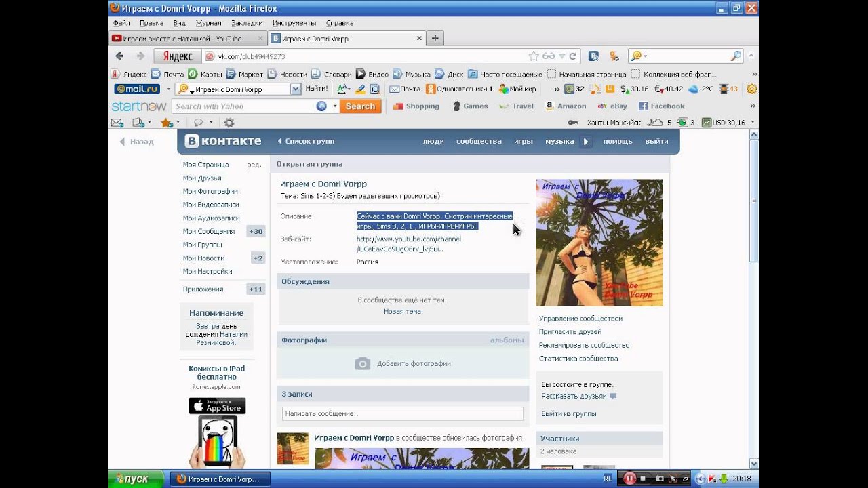
Task: Click the red pause recording button in the tray
Action: [x=629, y=479]
